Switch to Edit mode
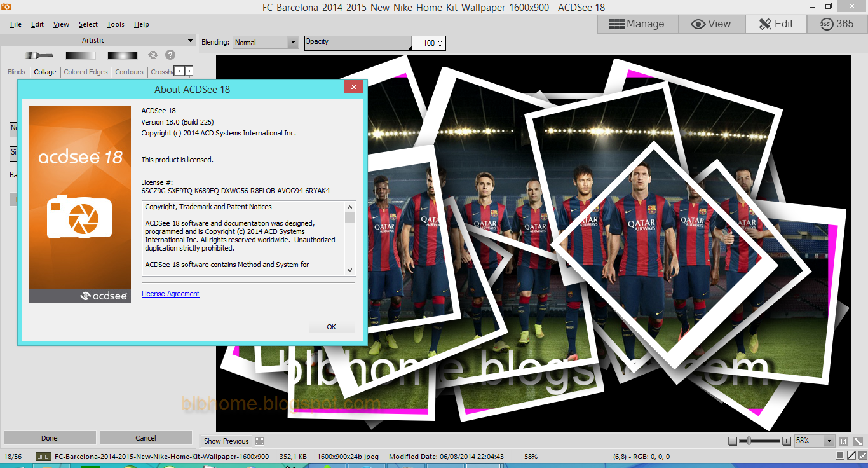The height and width of the screenshot is (468, 868). [x=775, y=24]
